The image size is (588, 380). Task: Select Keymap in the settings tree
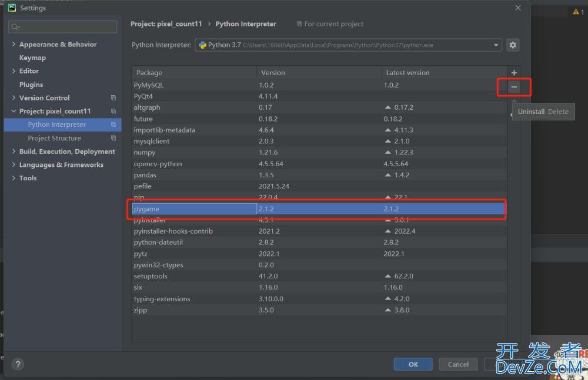tap(32, 58)
